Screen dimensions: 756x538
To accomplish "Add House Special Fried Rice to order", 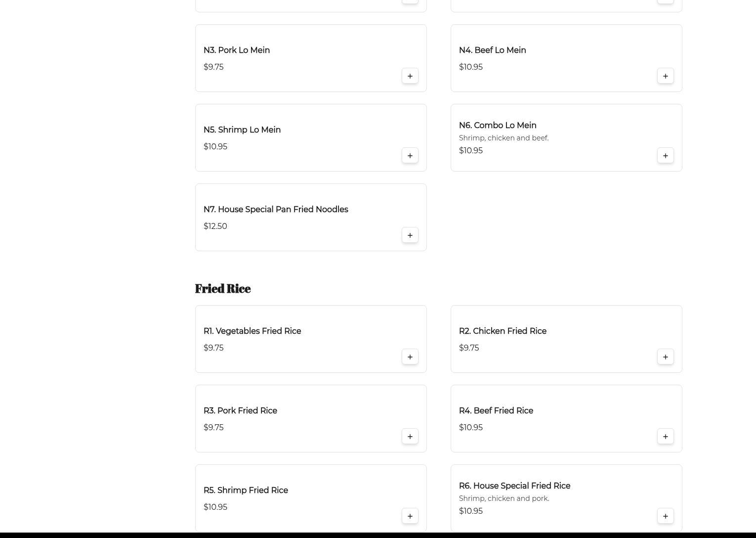I will [x=665, y=516].
